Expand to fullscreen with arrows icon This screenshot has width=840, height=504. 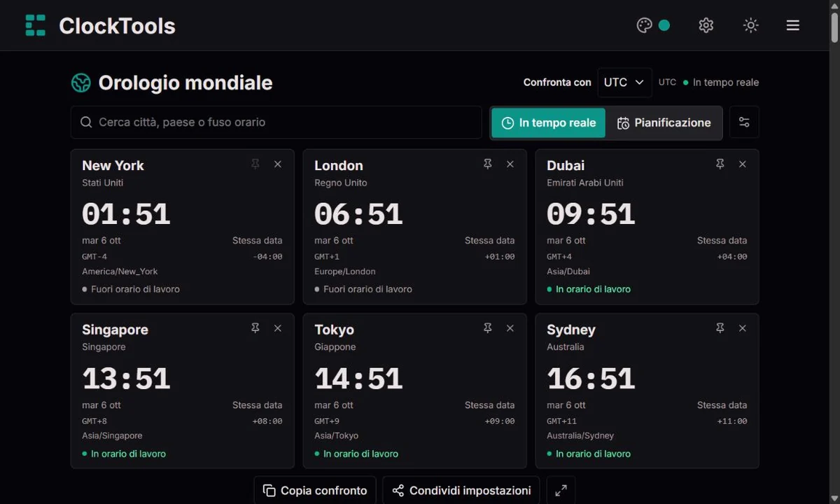pyautogui.click(x=561, y=491)
